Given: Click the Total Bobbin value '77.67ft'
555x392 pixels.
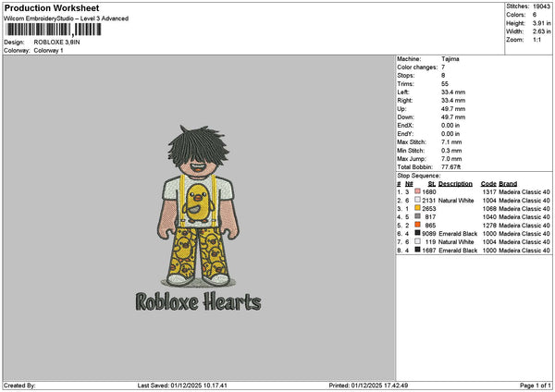Looking at the screenshot, I should coord(451,167).
